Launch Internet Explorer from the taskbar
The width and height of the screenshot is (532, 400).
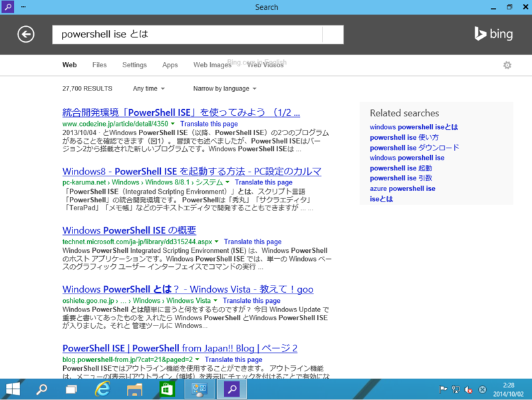click(102, 389)
